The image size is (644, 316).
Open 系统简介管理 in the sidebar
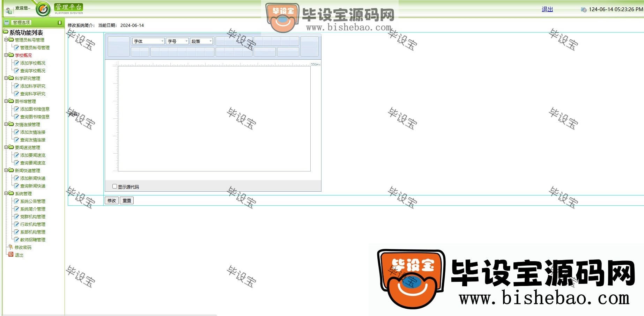pyautogui.click(x=33, y=209)
